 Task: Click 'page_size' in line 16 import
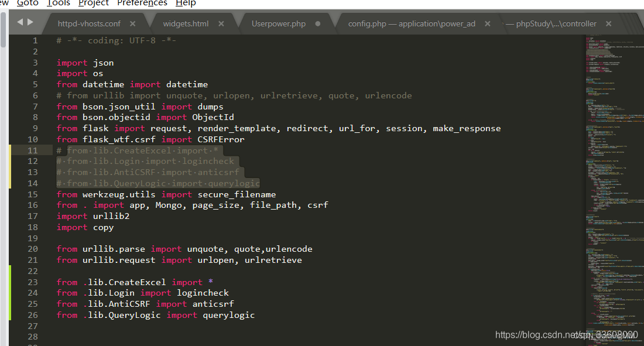point(215,205)
